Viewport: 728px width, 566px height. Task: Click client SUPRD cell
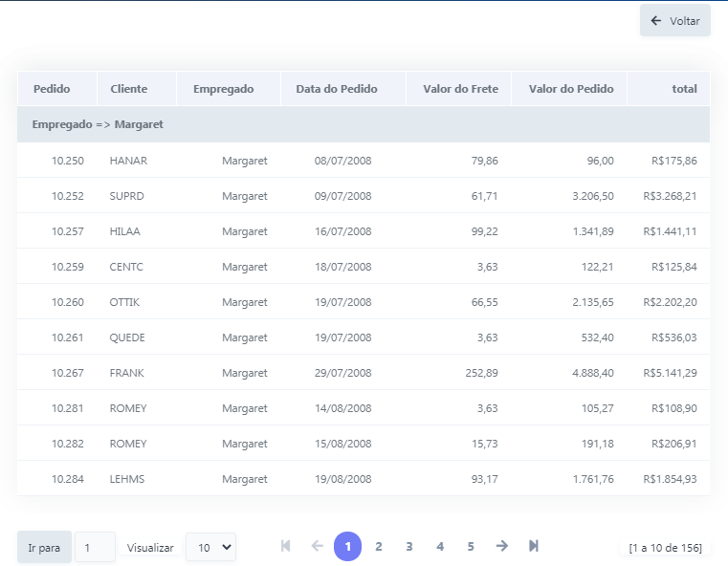pos(126,196)
